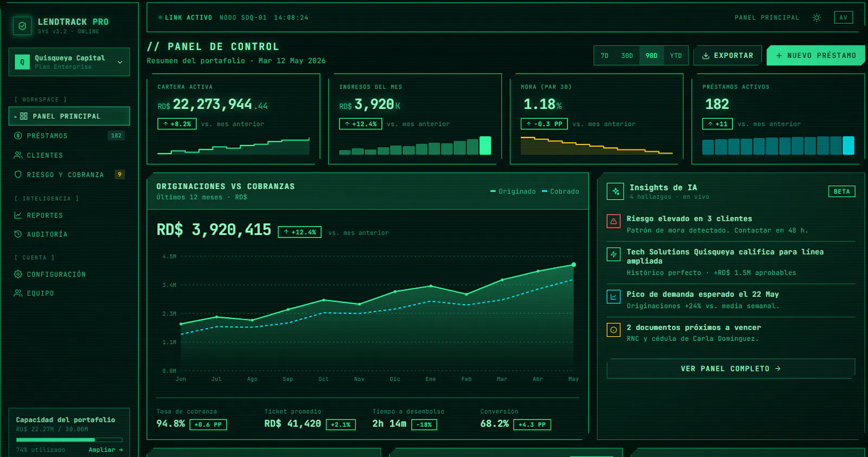Click the yellow documents clock icon
The height and width of the screenshot is (457, 868).
click(614, 330)
